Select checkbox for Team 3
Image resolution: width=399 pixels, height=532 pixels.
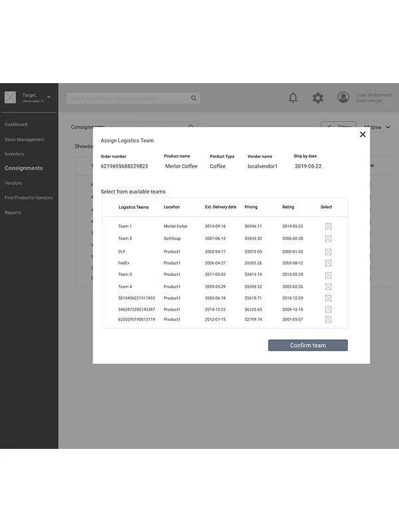click(328, 275)
